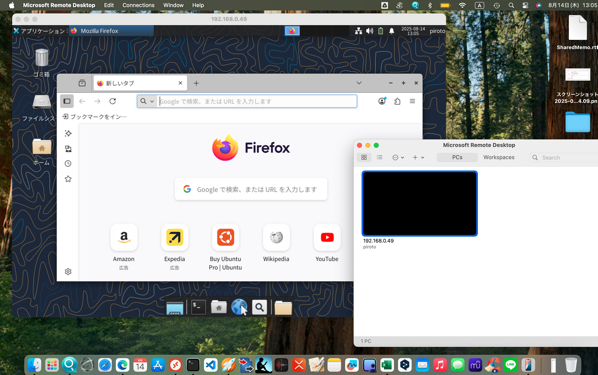The height and width of the screenshot is (375, 598).
Task: Click battery icon in remote panel
Action: pos(381,31)
